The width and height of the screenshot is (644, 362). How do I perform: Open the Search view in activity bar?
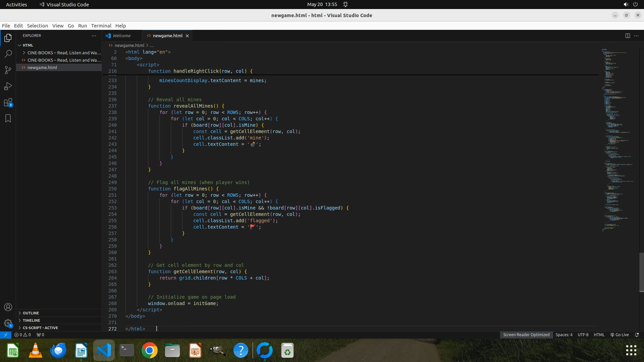(x=8, y=54)
